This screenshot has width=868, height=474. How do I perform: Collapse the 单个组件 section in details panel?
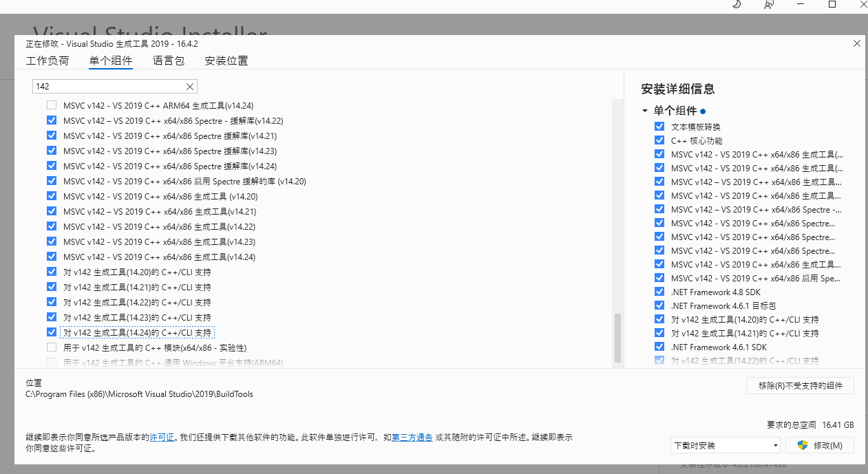coord(645,111)
